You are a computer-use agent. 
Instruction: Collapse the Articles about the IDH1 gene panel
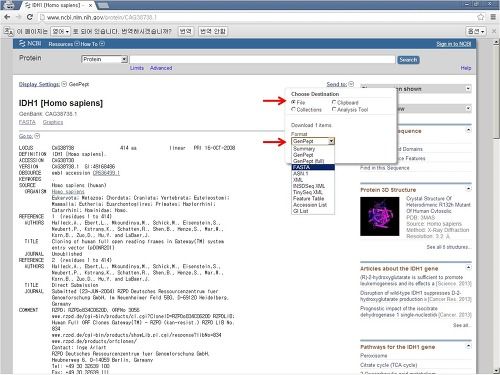click(x=468, y=268)
